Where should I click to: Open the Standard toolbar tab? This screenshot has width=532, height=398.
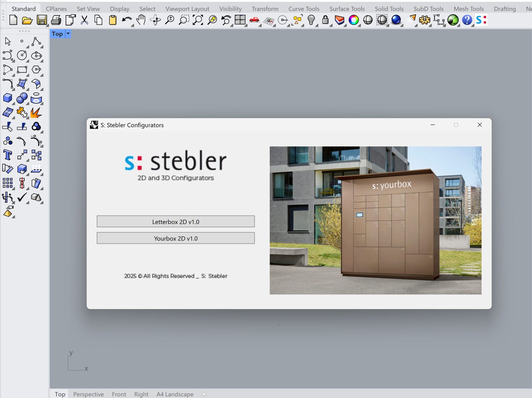click(24, 9)
